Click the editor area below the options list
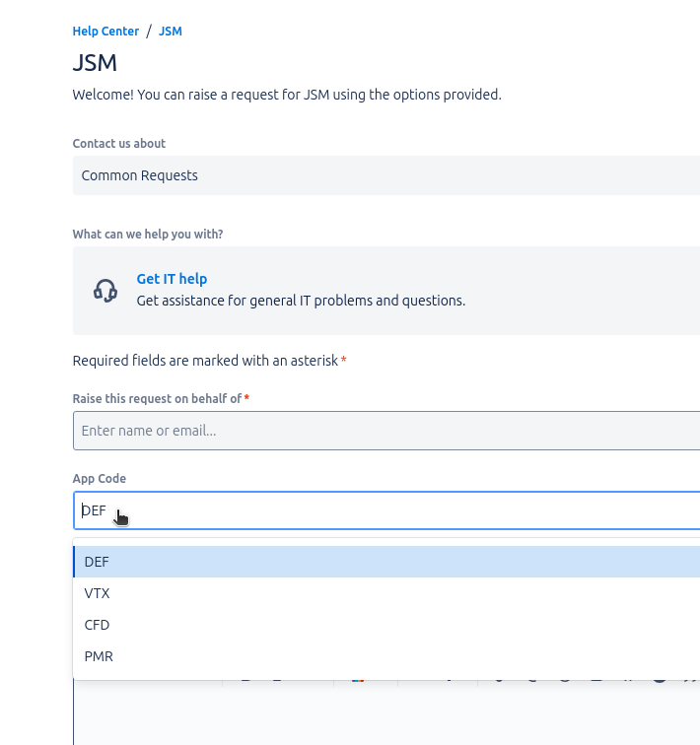The height and width of the screenshot is (745, 700). pos(385,714)
